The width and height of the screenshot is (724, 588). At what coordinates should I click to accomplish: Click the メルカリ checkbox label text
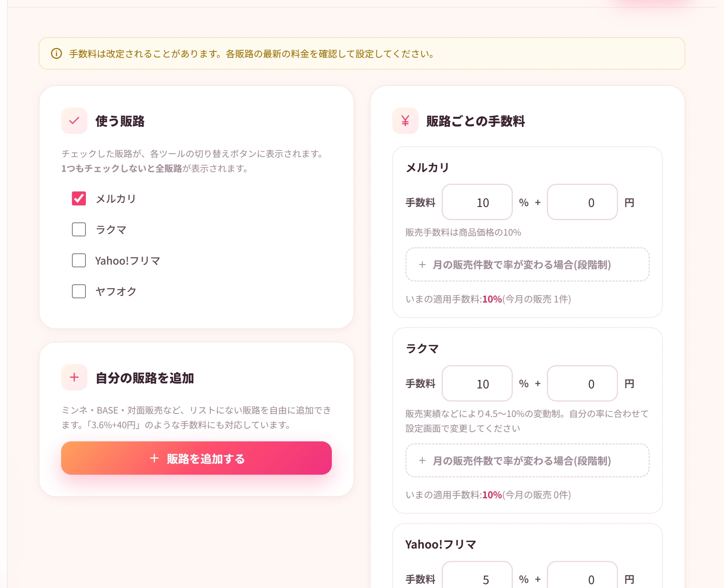tap(116, 199)
